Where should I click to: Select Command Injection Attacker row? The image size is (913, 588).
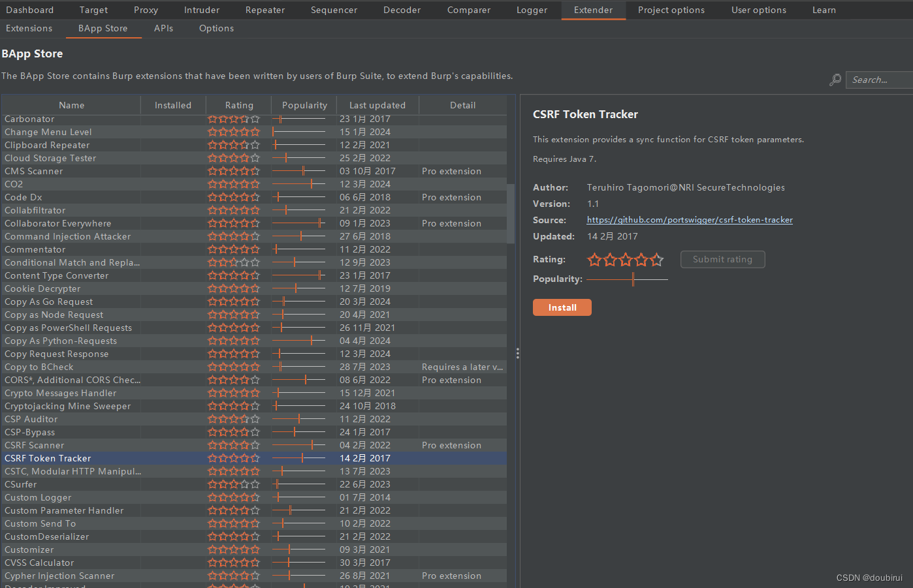pyautogui.click(x=254, y=236)
